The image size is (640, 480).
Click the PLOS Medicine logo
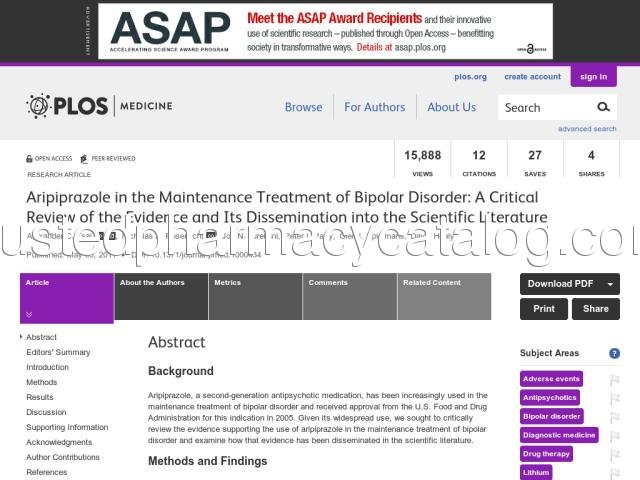pos(99,106)
